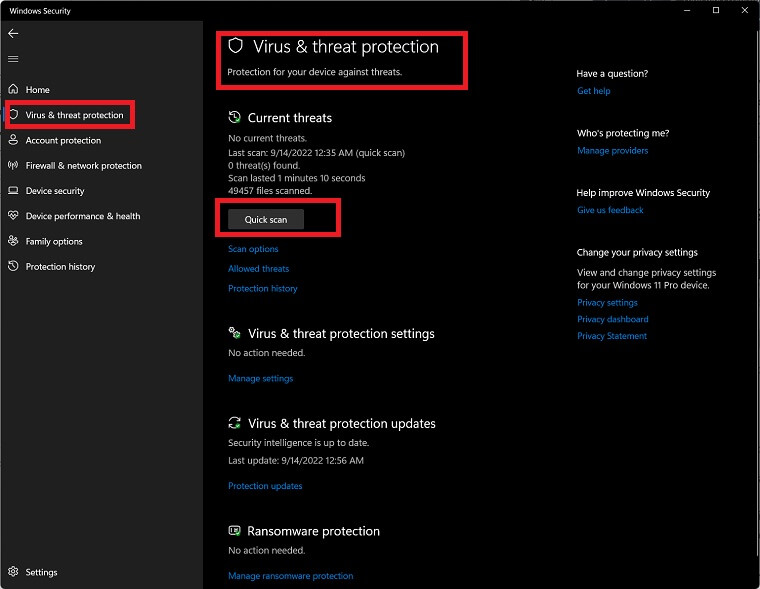Open the Manage ransomware protection link
The height and width of the screenshot is (589, 760).
point(290,576)
